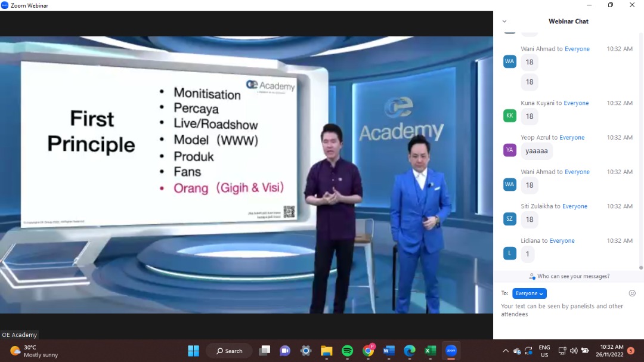
Task: Click Kuna Kuyani's KK avatar
Action: (x=509, y=116)
